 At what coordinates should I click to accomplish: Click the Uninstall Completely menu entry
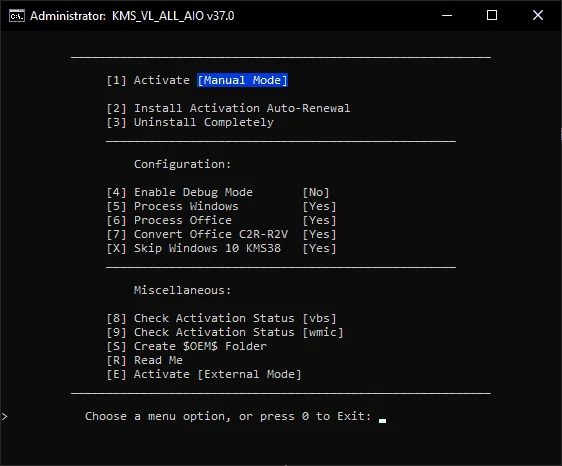[x=190, y=122]
